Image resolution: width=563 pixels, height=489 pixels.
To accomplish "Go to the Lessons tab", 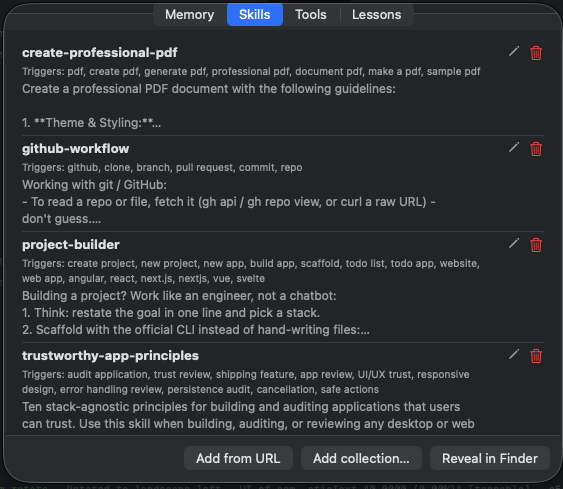I will 376,15.
